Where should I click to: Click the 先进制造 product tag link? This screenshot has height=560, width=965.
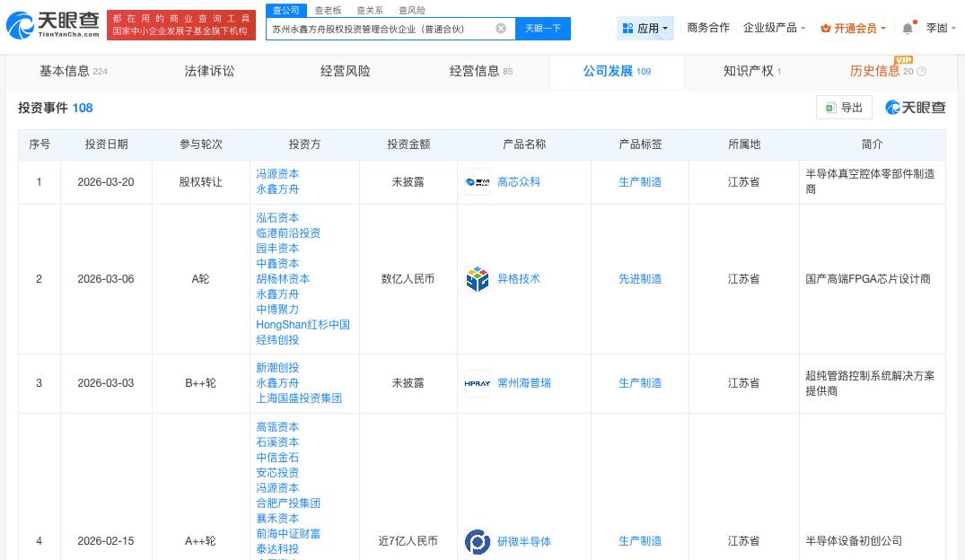point(640,279)
